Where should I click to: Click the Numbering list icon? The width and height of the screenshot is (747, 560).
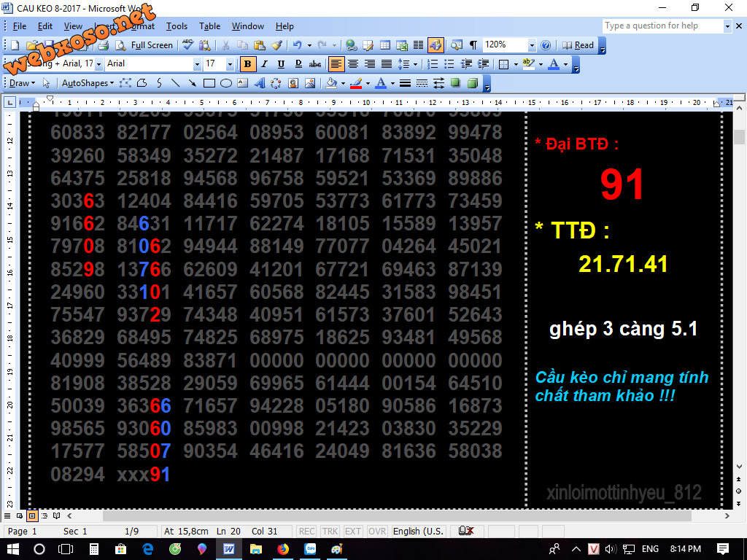click(433, 64)
